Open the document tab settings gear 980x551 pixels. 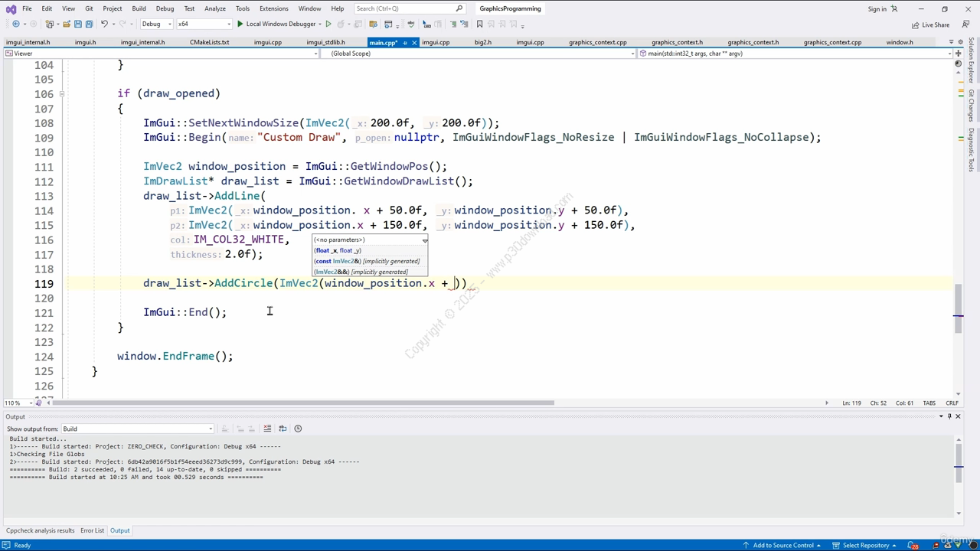tap(962, 42)
